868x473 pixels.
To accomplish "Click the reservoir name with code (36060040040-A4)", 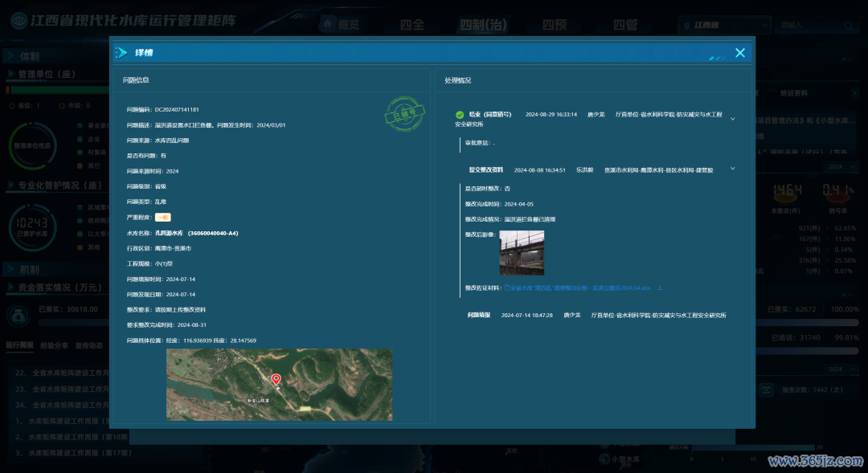I will click(197, 233).
